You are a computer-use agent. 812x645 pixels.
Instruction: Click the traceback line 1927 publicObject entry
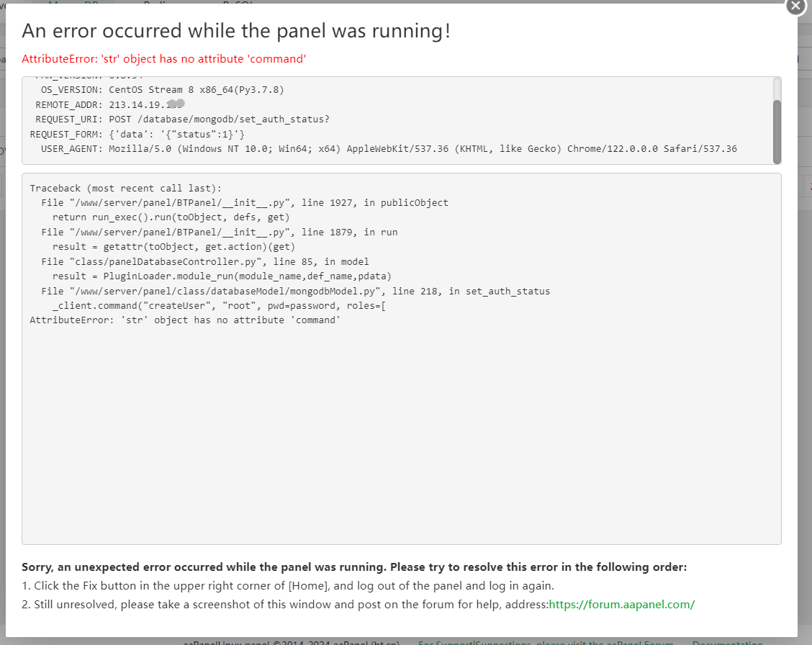click(245, 203)
